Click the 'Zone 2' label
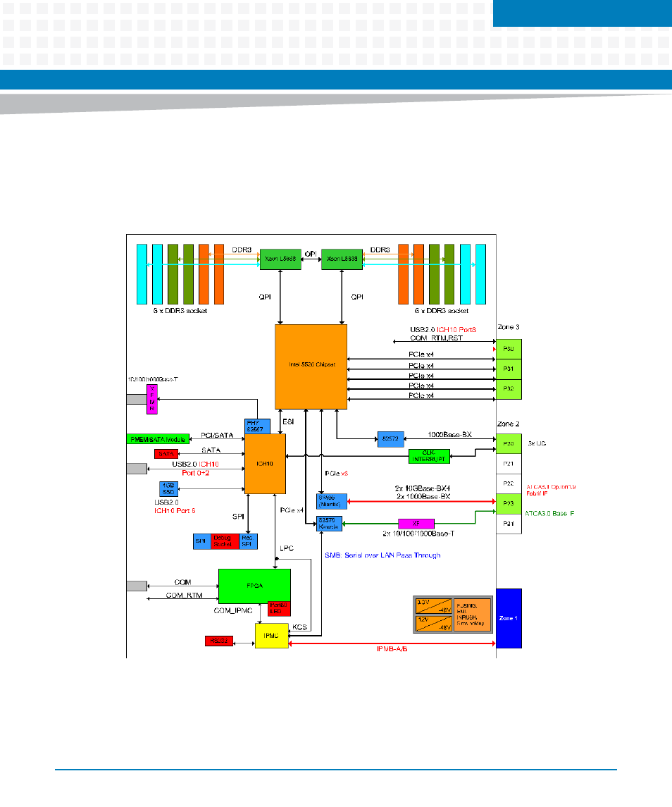This screenshot has width=672, height=807. coord(509,424)
